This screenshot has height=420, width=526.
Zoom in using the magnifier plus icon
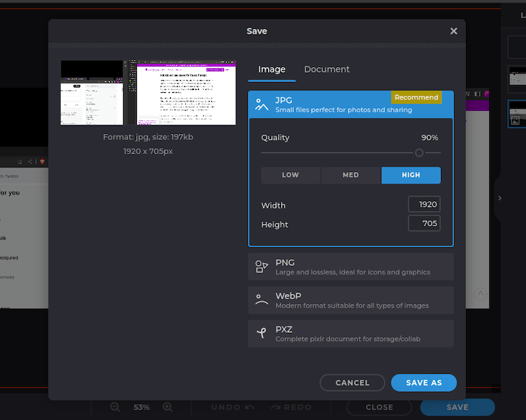pos(168,407)
